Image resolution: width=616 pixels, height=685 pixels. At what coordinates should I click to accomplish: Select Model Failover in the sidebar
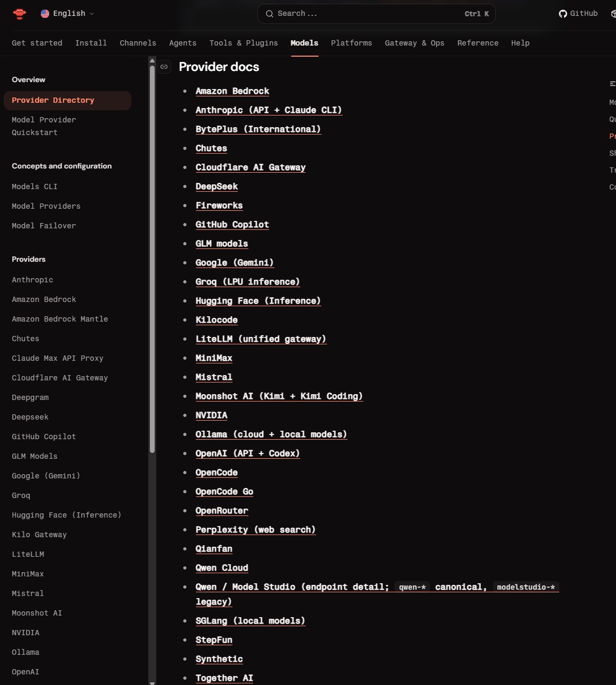43,226
